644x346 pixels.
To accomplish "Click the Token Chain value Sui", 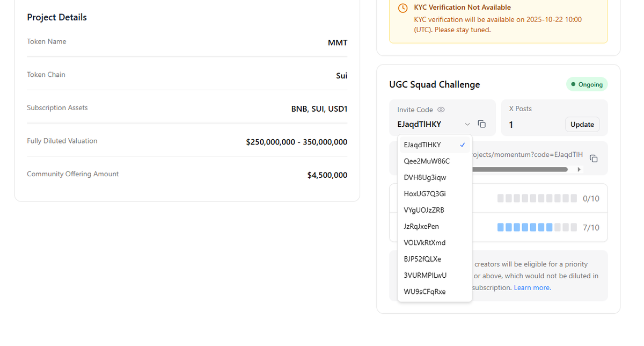I will click(x=342, y=76).
